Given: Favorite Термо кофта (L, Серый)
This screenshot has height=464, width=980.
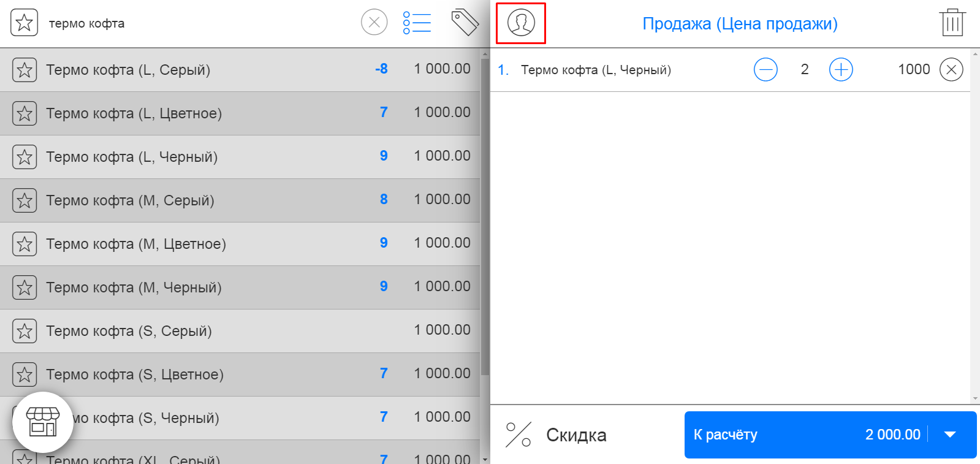Looking at the screenshot, I should click(25, 70).
